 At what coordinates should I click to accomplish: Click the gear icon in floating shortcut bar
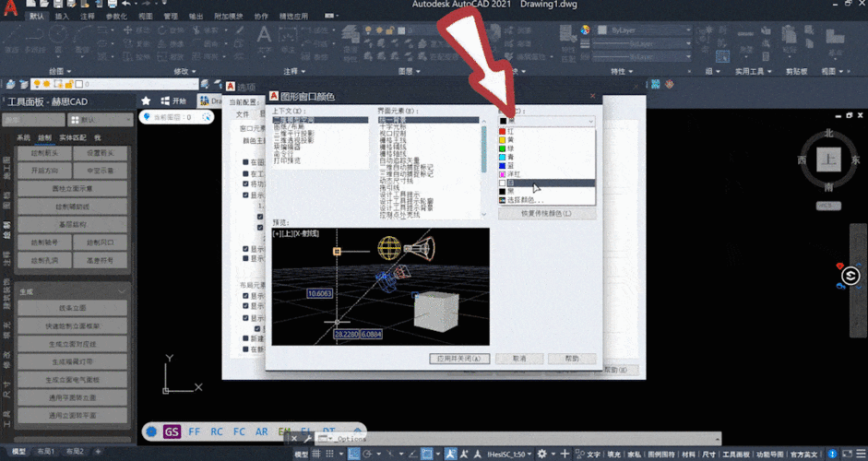151,431
